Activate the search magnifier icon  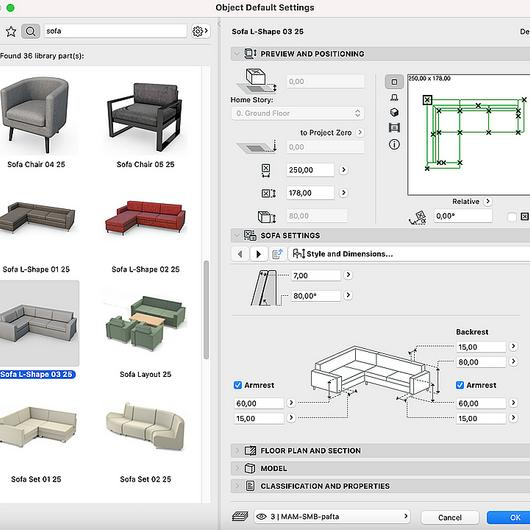[x=30, y=31]
